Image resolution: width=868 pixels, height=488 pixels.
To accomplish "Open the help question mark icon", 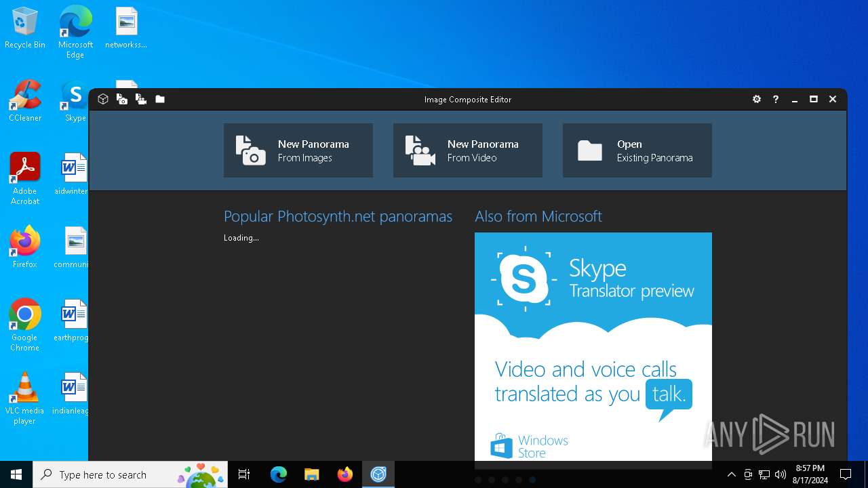I will pos(776,99).
